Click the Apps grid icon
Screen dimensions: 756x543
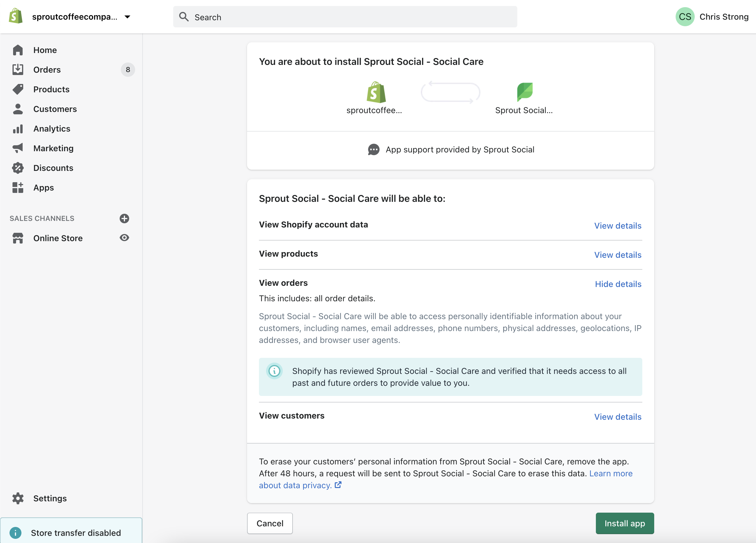18,188
